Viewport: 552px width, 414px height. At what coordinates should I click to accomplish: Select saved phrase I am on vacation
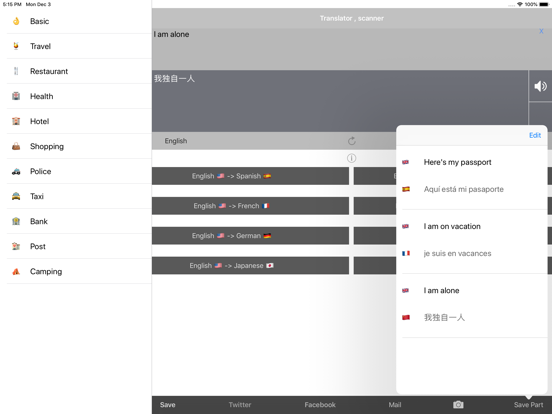pyautogui.click(x=452, y=226)
